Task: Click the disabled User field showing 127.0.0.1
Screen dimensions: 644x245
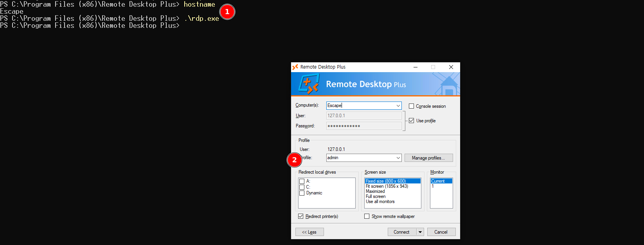Action: tap(364, 116)
